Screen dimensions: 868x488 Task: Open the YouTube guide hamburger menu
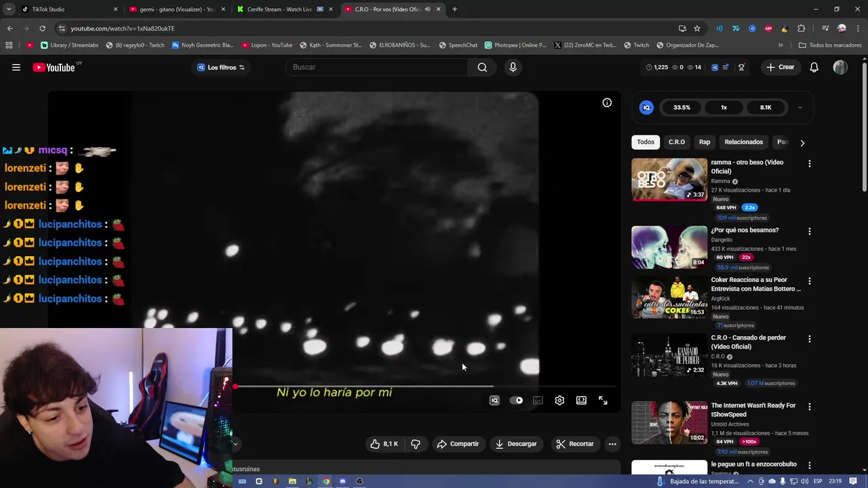(x=16, y=67)
